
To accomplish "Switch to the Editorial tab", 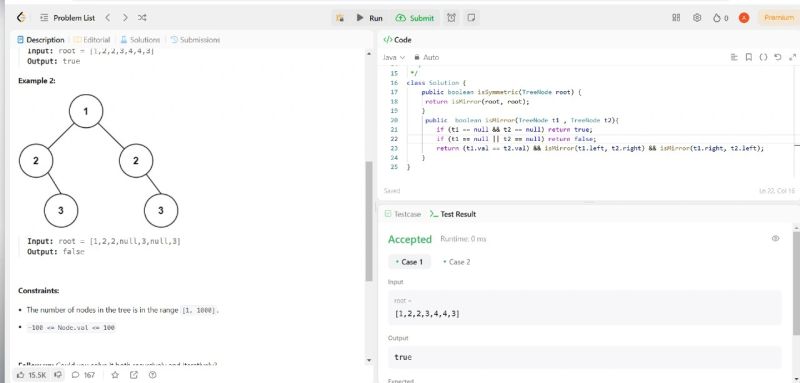I will (x=92, y=40).
